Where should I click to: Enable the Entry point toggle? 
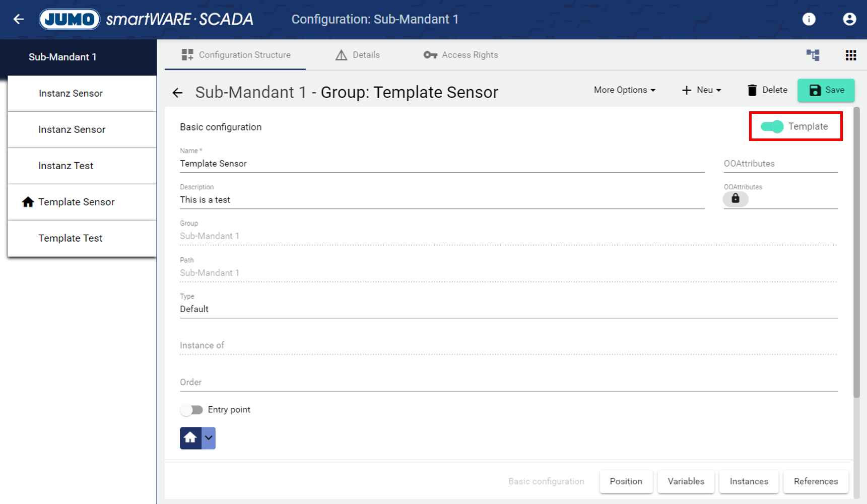192,410
